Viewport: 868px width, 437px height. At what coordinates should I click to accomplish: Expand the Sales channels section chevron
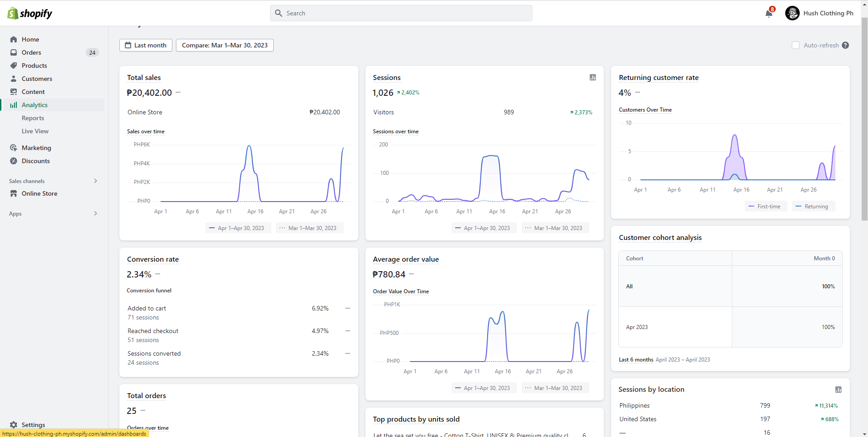point(95,181)
